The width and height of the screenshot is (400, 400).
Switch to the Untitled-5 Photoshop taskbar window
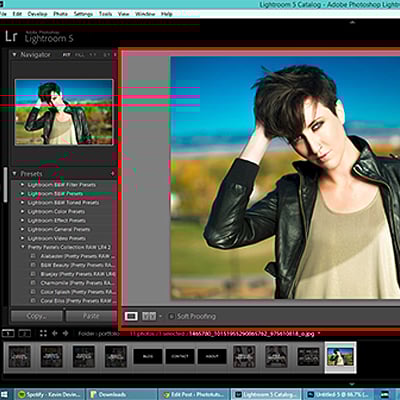(x=339, y=395)
